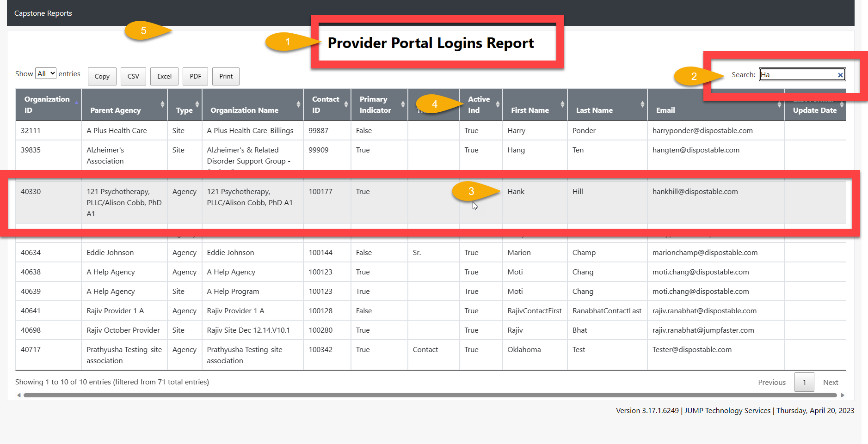Image resolution: width=868 pixels, height=444 pixels.
Task: Clear the search field using the X icon
Action: [840, 75]
